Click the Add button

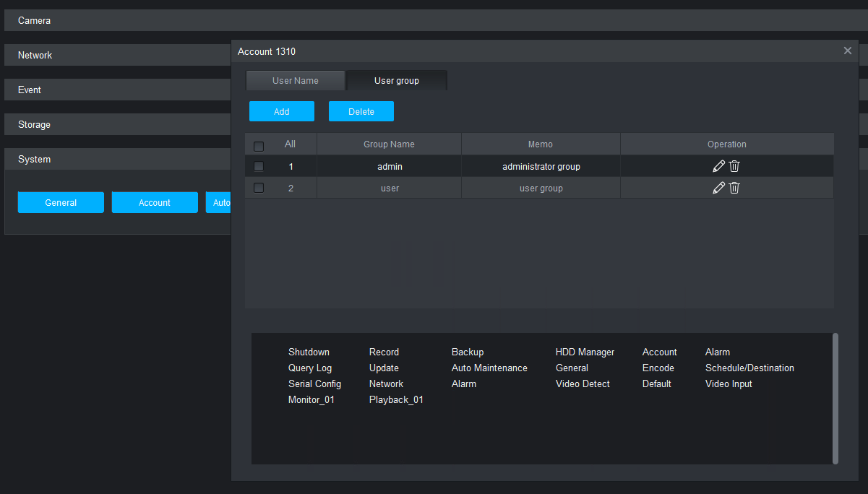pyautogui.click(x=282, y=111)
